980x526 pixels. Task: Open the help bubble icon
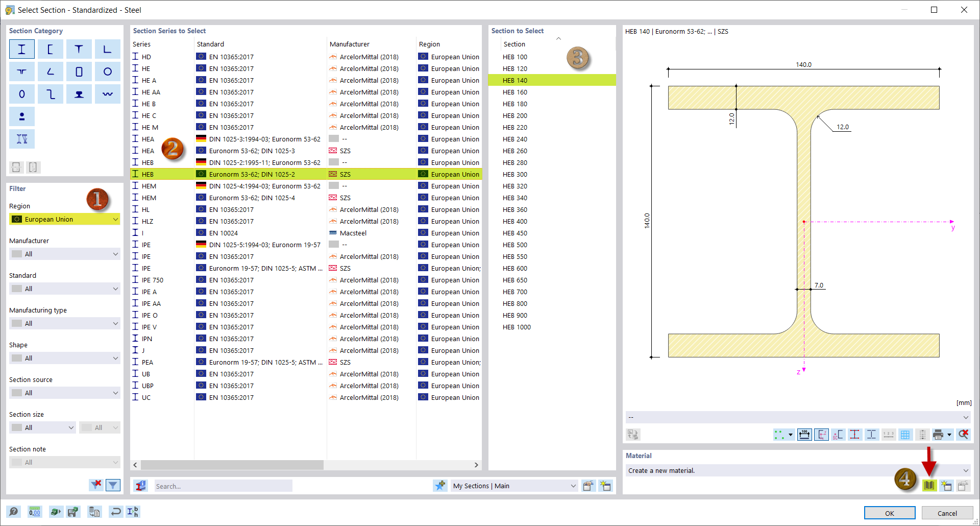click(x=14, y=512)
